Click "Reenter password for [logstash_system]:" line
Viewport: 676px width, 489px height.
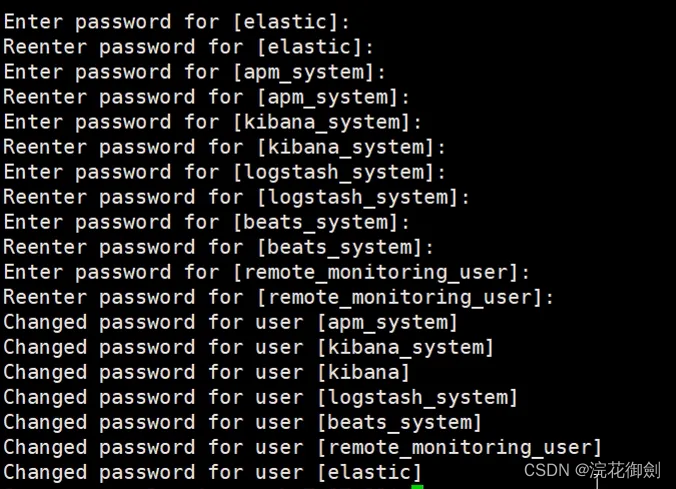pos(236,197)
